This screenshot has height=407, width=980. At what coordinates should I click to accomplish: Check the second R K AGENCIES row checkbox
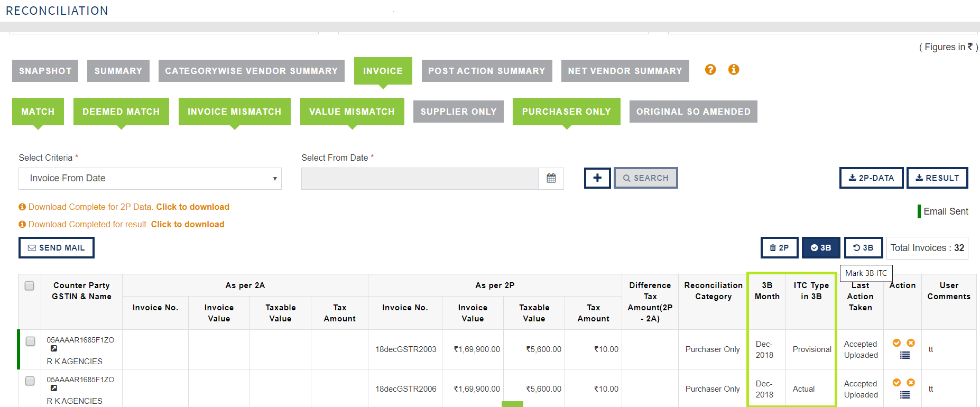[x=30, y=381]
